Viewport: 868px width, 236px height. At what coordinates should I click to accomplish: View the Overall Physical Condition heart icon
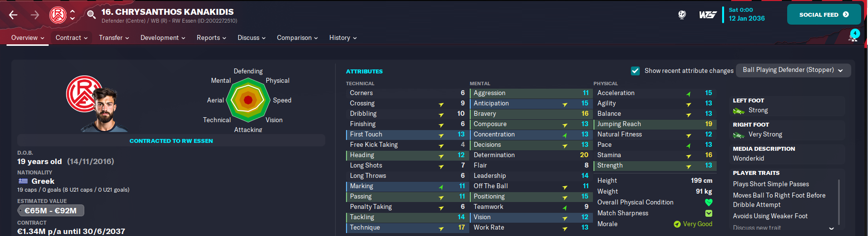pyautogui.click(x=709, y=202)
